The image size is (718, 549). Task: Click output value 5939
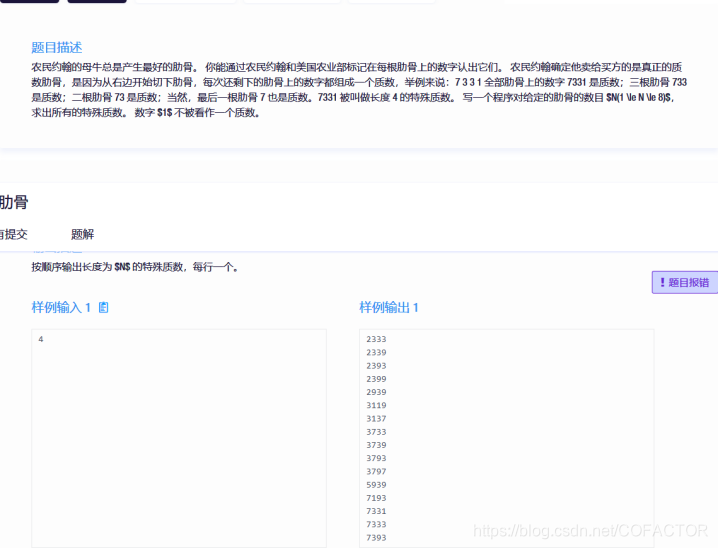(x=376, y=485)
